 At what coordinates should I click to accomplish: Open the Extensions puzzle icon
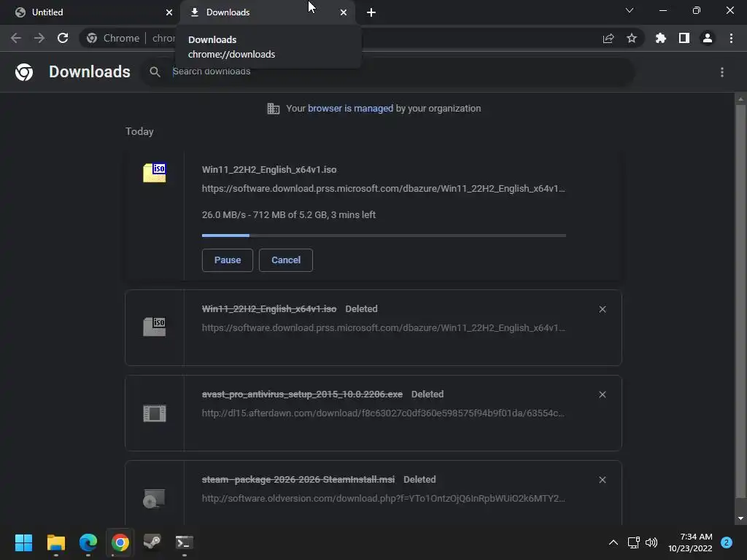tap(661, 38)
